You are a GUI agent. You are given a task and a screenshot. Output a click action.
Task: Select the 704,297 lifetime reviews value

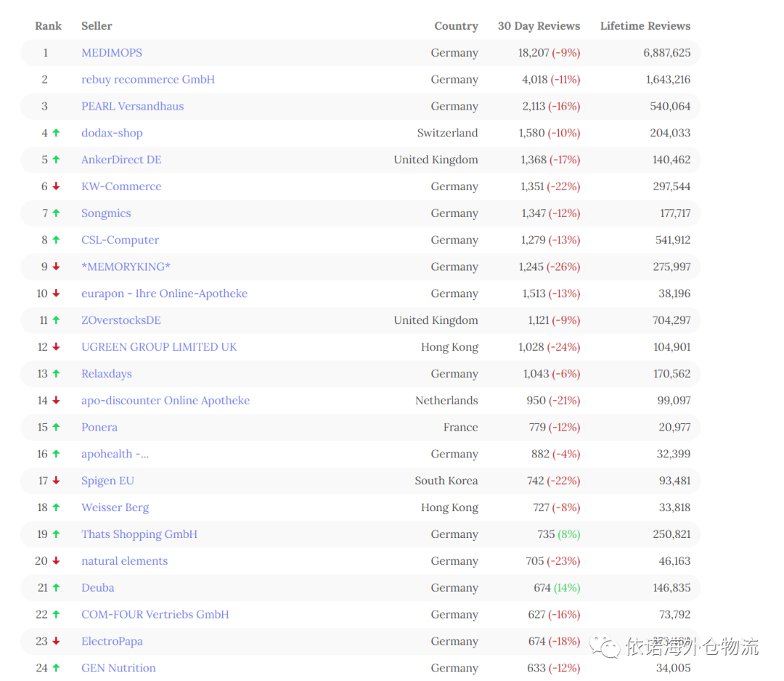tap(671, 320)
